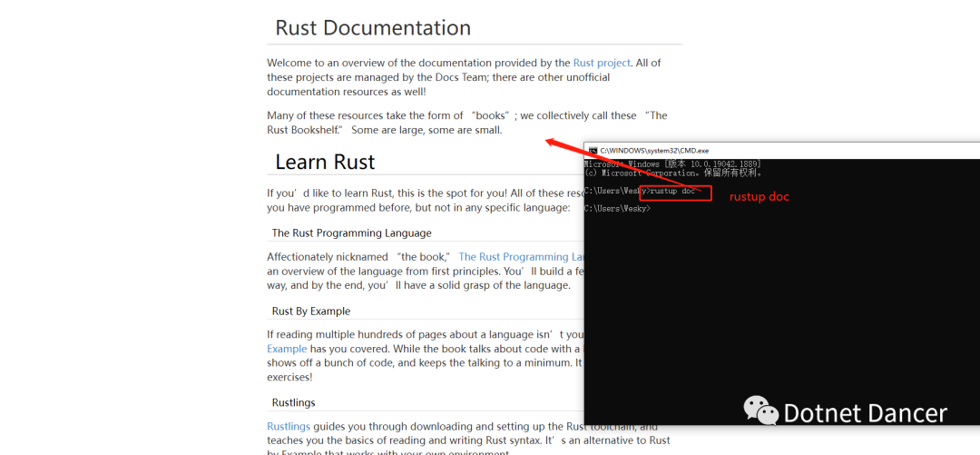Click the empty "C:\Users\Wesky>" prompt line in CMD
Image resolution: width=980 pixels, height=455 pixels.
click(618, 208)
